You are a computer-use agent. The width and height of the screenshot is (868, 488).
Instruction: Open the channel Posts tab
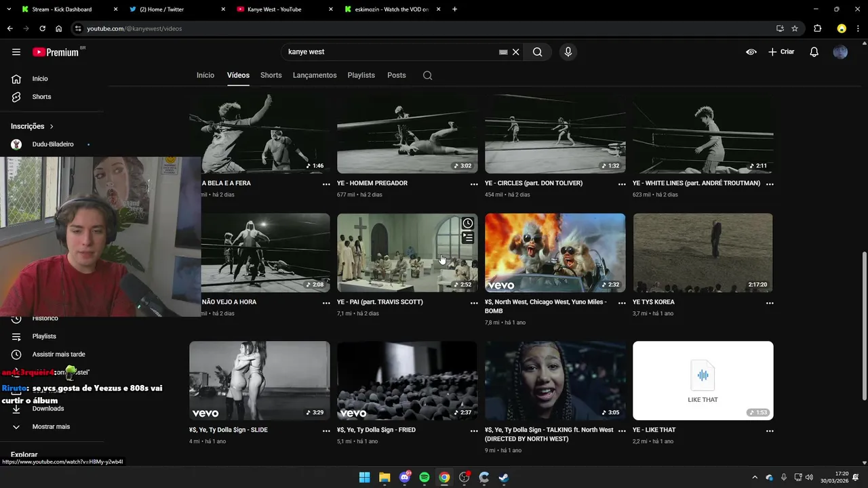[397, 75]
